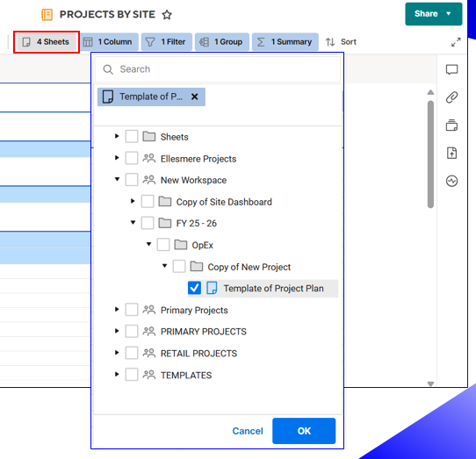The image size is (476, 459).
Task: Open the Attachments paperclip icon
Action: click(x=451, y=97)
